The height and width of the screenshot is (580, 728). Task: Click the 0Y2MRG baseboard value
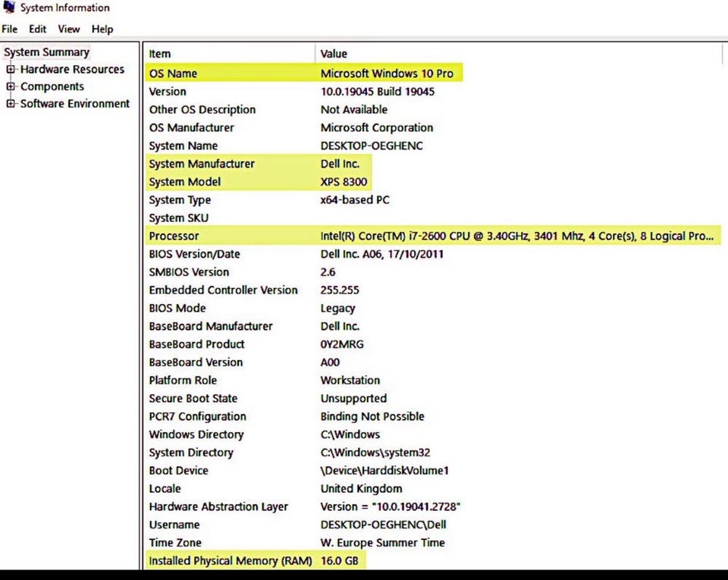(342, 344)
